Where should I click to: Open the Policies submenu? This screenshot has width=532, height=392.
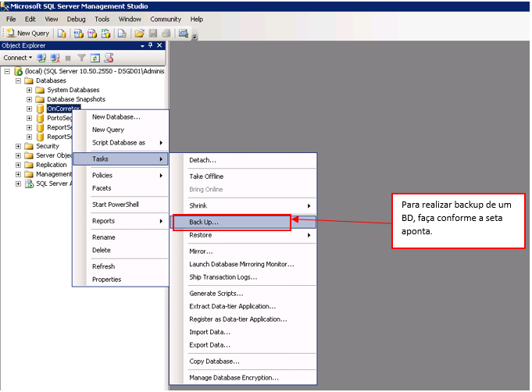pyautogui.click(x=121, y=176)
